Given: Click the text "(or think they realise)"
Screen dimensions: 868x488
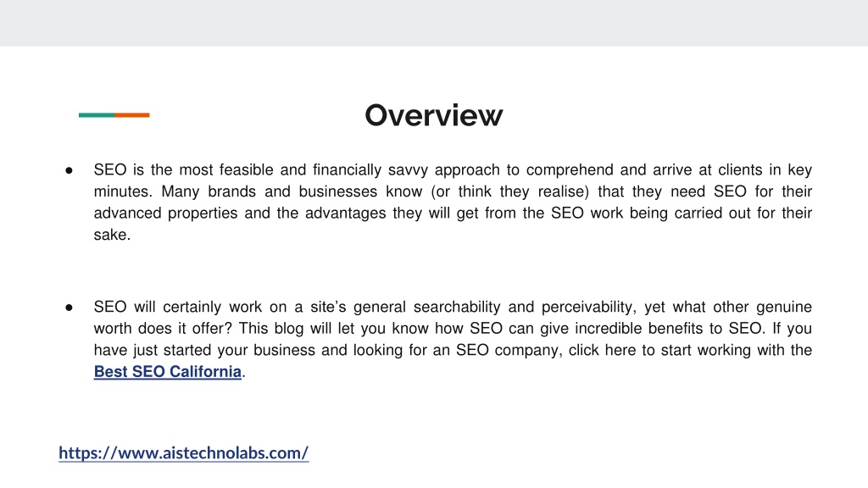Looking at the screenshot, I should 509,191.
